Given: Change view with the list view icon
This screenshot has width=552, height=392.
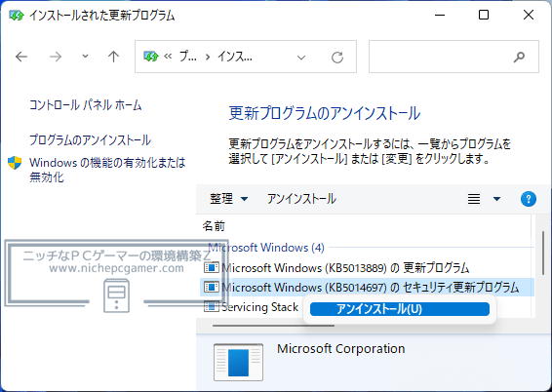Looking at the screenshot, I should tap(474, 199).
